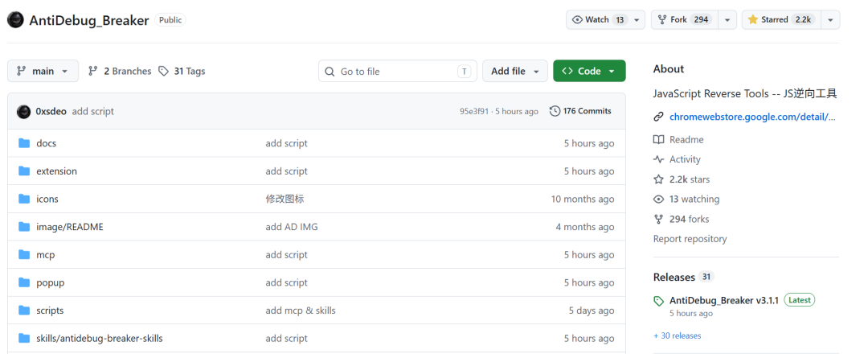Open the chromewebstore.google.com link

tap(752, 117)
